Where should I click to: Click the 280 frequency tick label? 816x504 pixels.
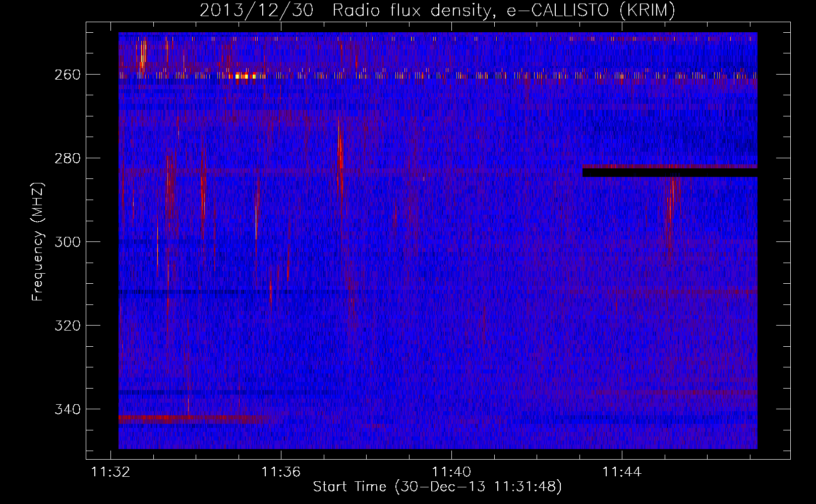tap(68, 158)
